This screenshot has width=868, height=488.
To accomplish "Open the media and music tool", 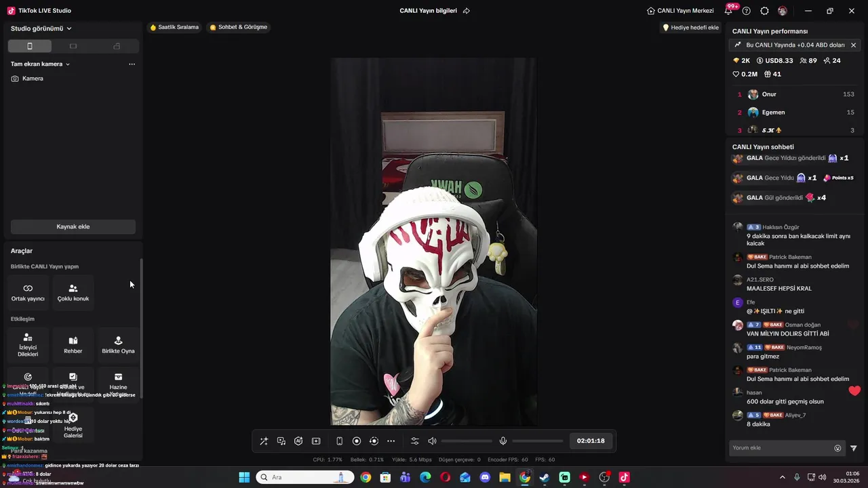I will 281,441.
